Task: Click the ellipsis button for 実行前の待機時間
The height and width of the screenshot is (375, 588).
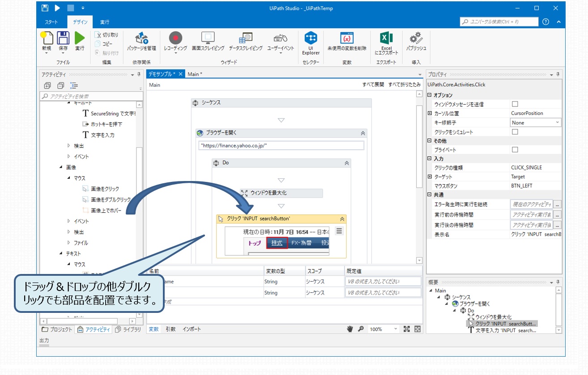Action: pyautogui.click(x=557, y=215)
